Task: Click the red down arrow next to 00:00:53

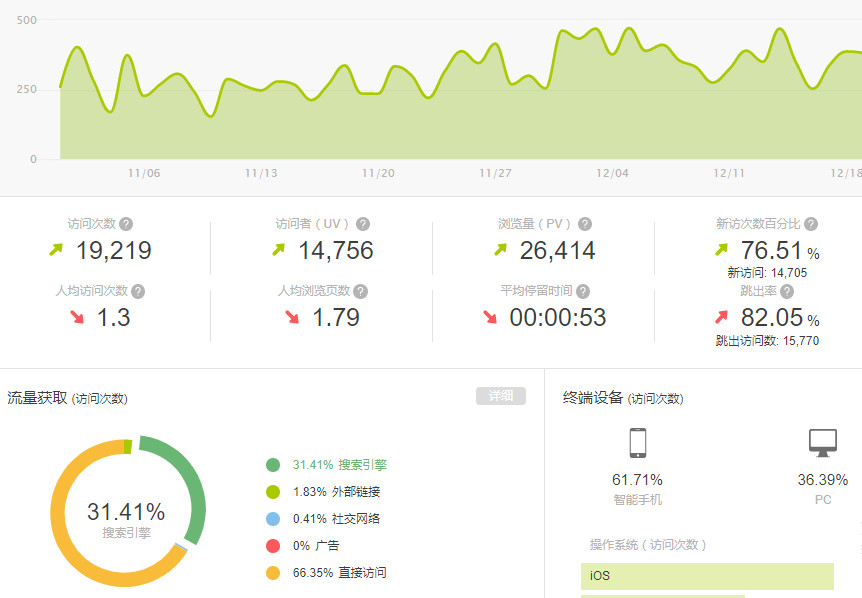Action: coord(490,317)
